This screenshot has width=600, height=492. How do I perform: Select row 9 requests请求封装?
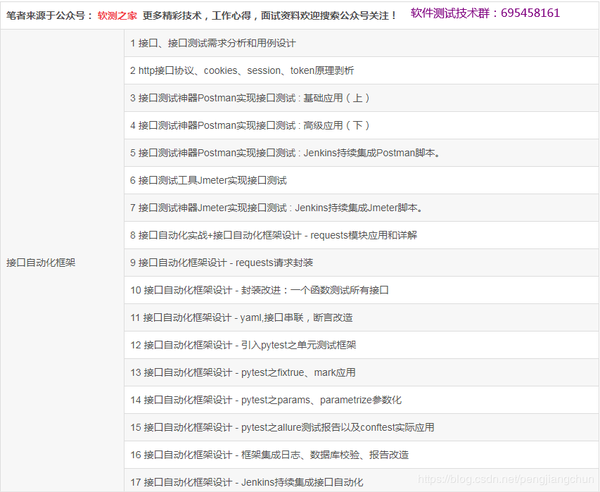[362, 263]
